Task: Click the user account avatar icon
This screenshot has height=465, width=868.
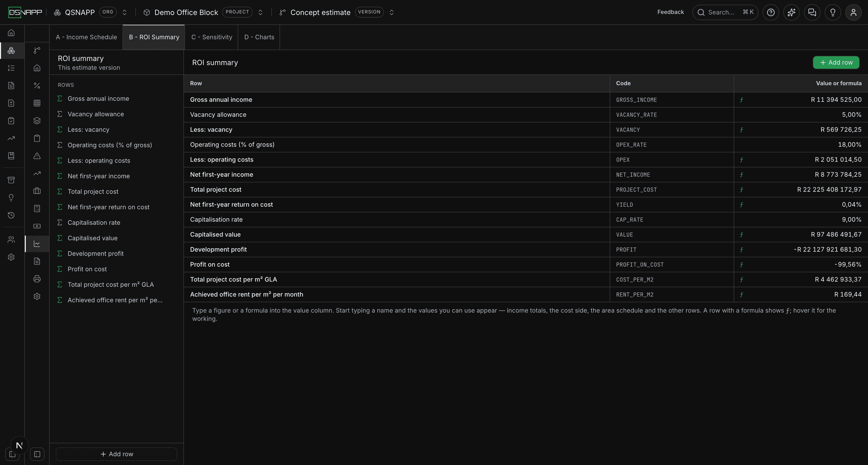Action: (x=854, y=12)
